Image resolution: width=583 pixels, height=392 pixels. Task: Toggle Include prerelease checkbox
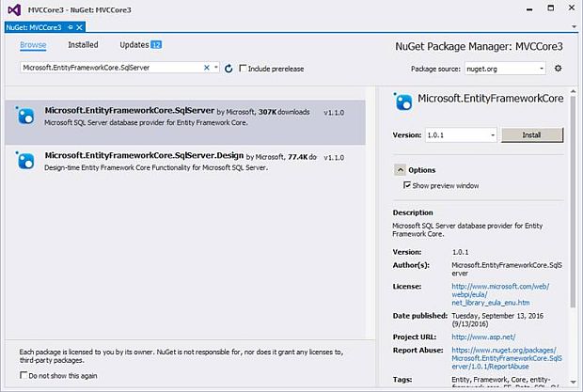click(x=243, y=69)
